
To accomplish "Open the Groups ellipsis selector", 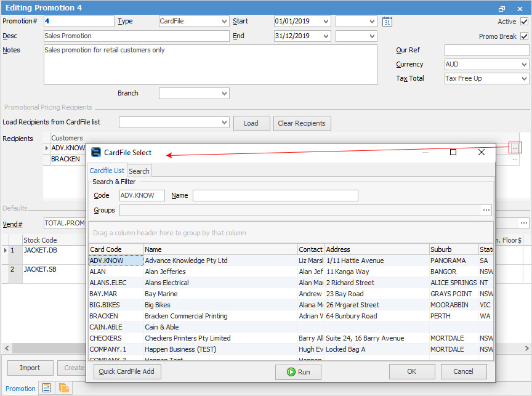I will (486, 211).
